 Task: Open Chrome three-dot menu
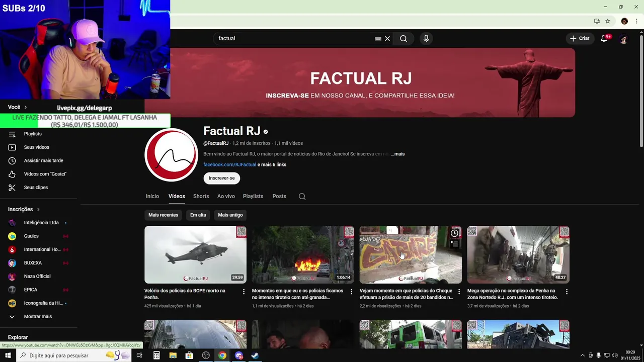(x=636, y=21)
